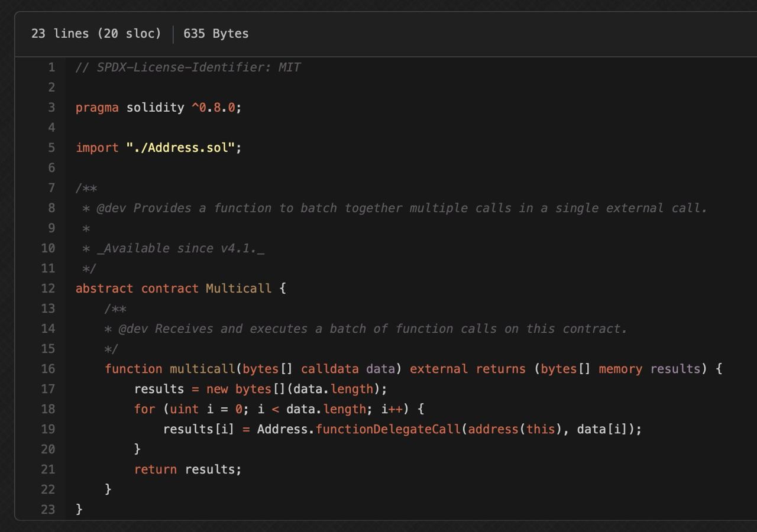Click the "abstract" keyword
Image resolution: width=757 pixels, height=532 pixels.
click(x=105, y=288)
